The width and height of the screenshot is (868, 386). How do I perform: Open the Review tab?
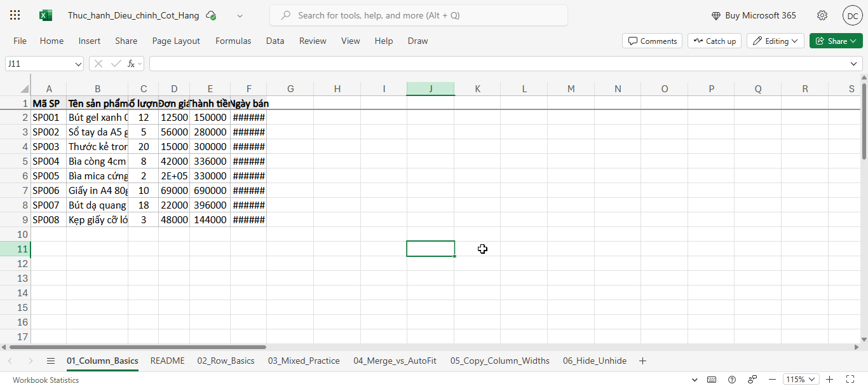pyautogui.click(x=313, y=41)
